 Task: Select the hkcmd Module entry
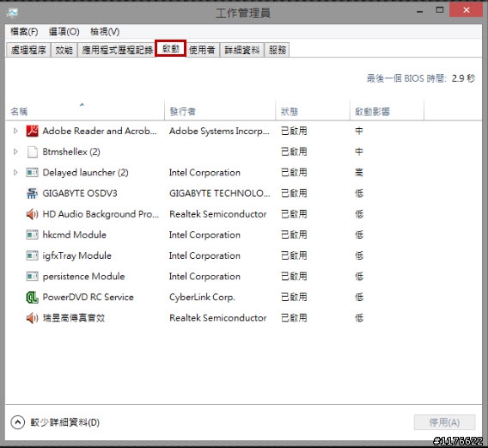(x=75, y=235)
